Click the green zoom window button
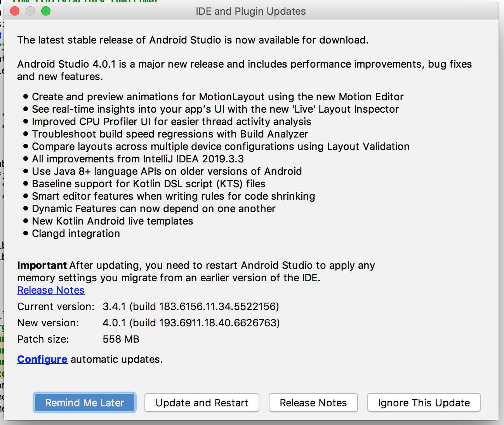The width and height of the screenshot is (504, 425). (x=46, y=11)
